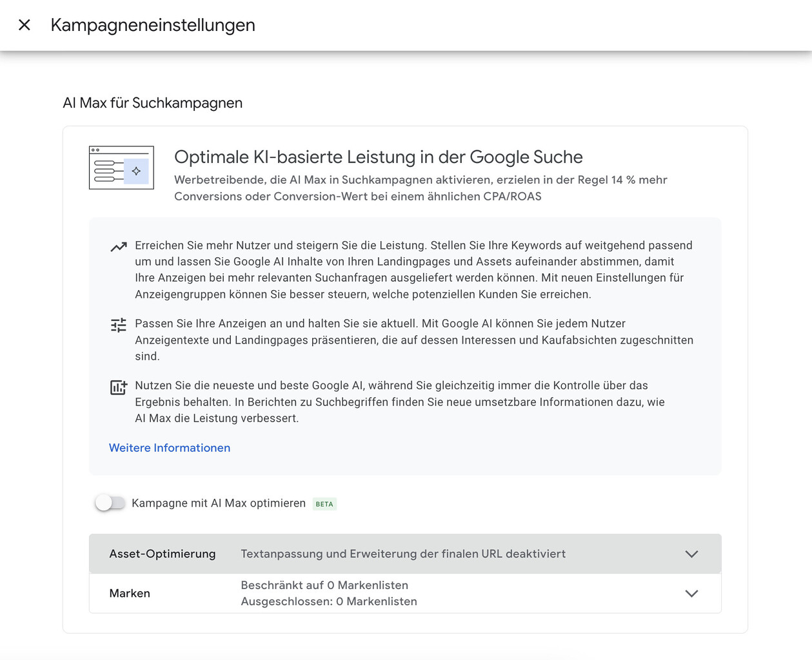Collapse the Asset-Optimierung panel arrow
This screenshot has width=812, height=660.
691,554
